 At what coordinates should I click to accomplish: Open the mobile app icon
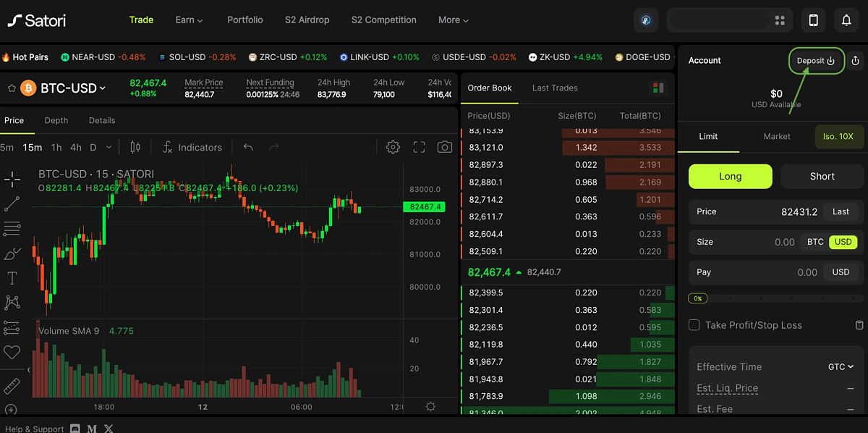click(814, 20)
